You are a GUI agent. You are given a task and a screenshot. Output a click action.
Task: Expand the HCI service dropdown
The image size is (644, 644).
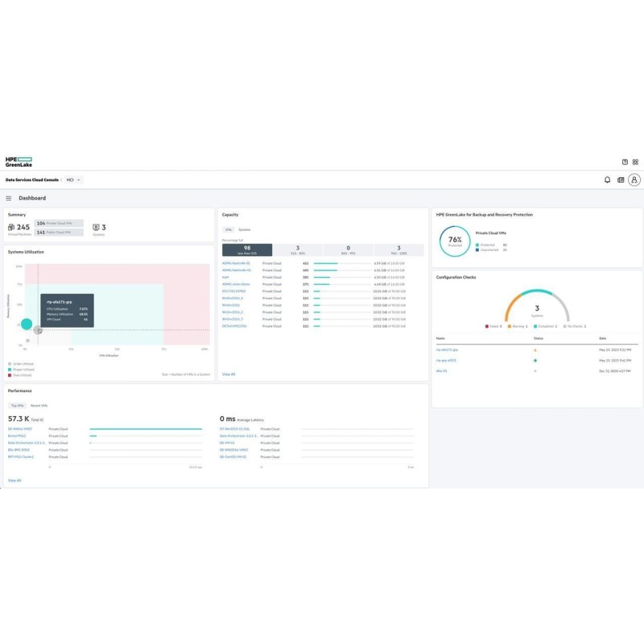[74, 180]
